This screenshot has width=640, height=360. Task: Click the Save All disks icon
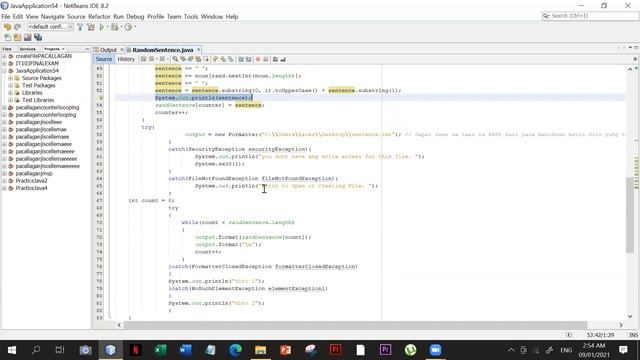tap(38, 38)
